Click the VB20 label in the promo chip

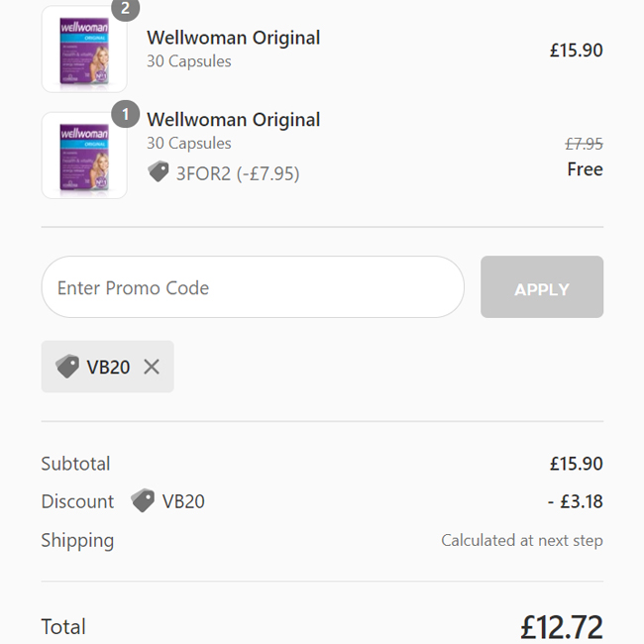click(x=108, y=367)
